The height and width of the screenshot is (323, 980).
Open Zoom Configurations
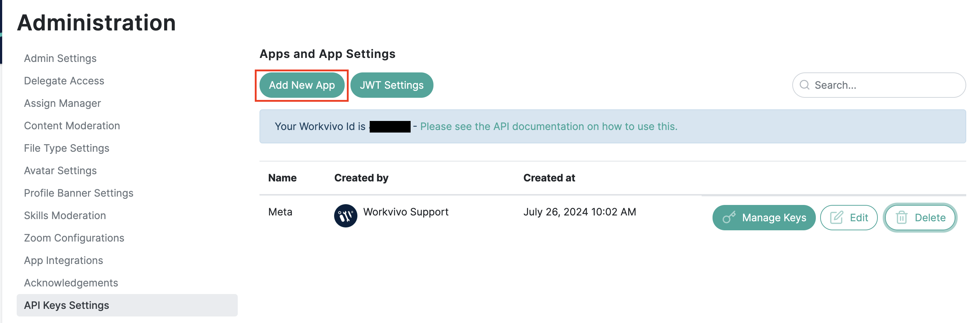[x=74, y=238]
